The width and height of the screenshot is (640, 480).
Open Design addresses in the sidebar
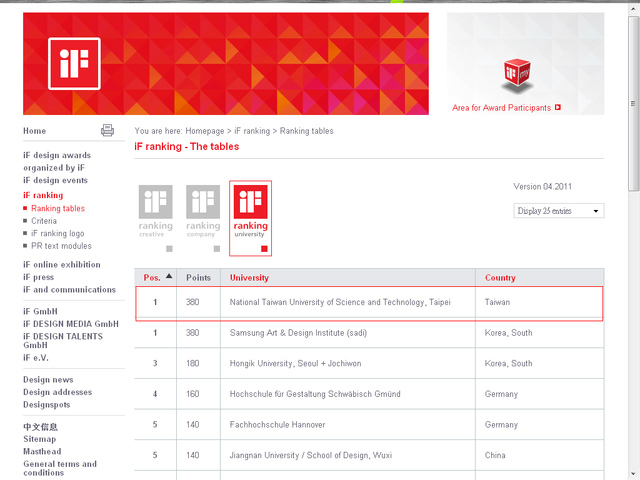[x=58, y=392]
